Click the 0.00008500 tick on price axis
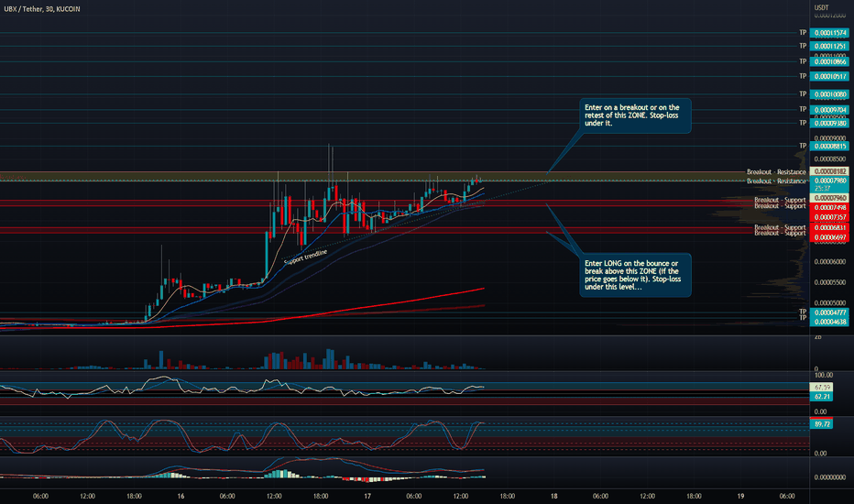Image resolution: width=854 pixels, height=504 pixels. 830,159
